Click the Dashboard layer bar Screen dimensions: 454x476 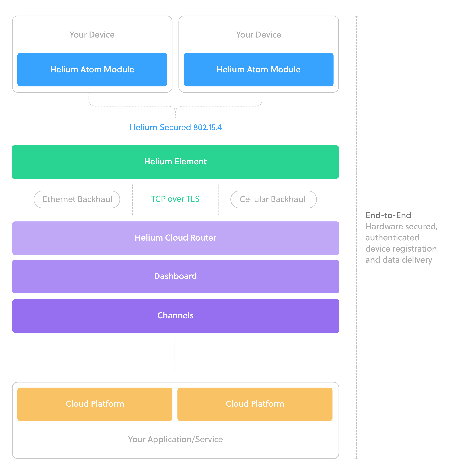point(175,276)
